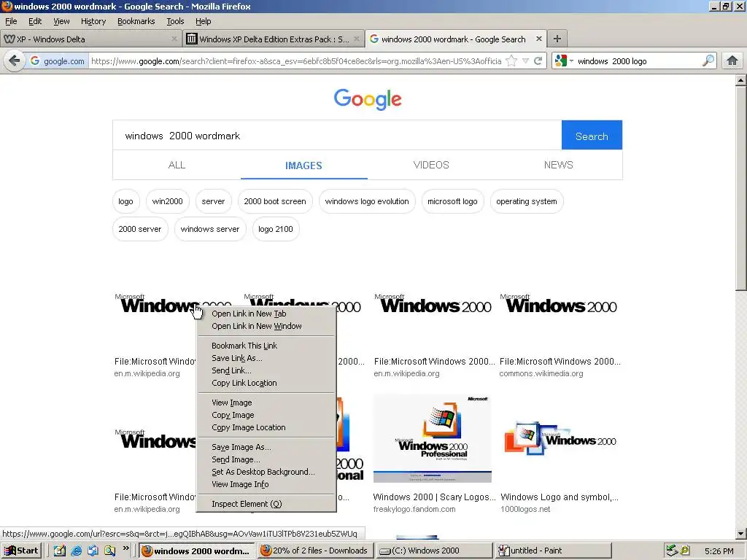
Task: Switch to the Downloads window in taskbar
Action: tap(315, 551)
